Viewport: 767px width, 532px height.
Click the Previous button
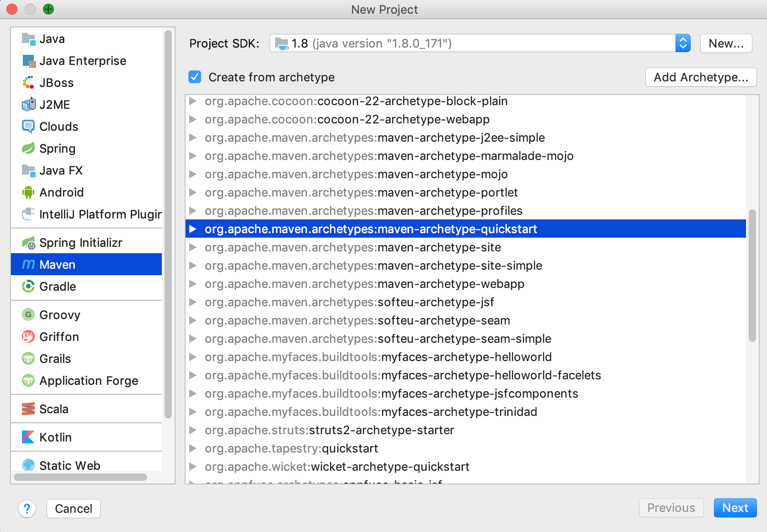coord(671,508)
